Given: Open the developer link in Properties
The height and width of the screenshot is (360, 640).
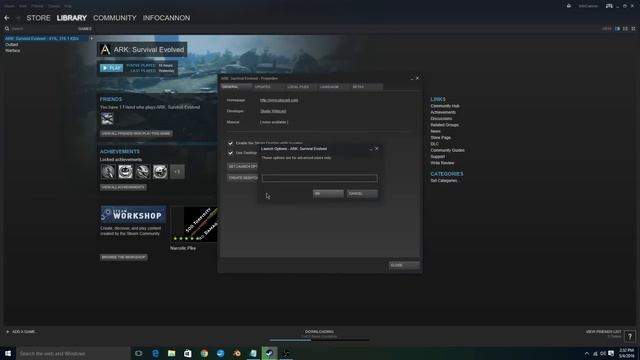Looking at the screenshot, I should [273, 111].
